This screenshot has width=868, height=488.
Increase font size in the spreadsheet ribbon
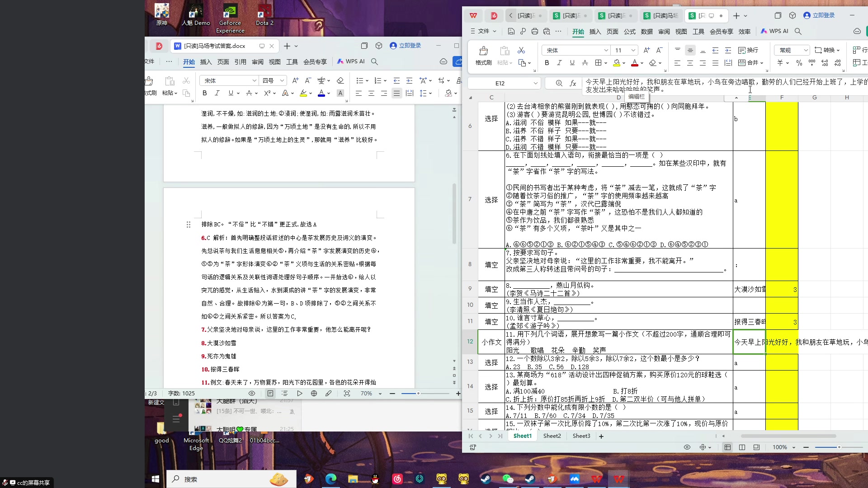pyautogui.click(x=646, y=50)
